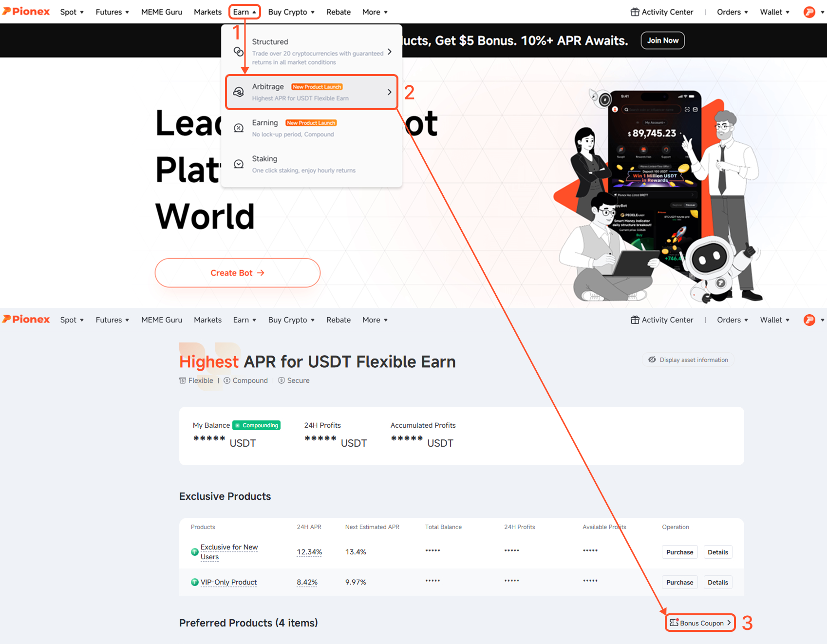The image size is (827, 644).
Task: Click the USDT coin icon beside Exclusive for New Users
Action: 195,552
